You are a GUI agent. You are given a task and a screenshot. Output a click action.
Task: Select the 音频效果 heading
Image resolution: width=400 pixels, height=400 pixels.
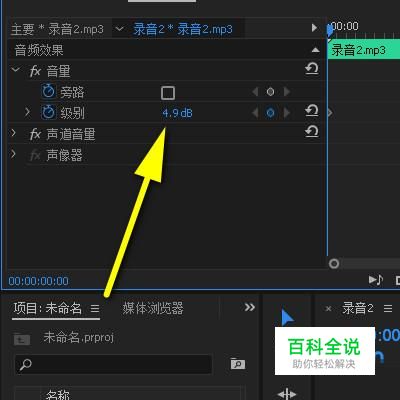[39, 50]
